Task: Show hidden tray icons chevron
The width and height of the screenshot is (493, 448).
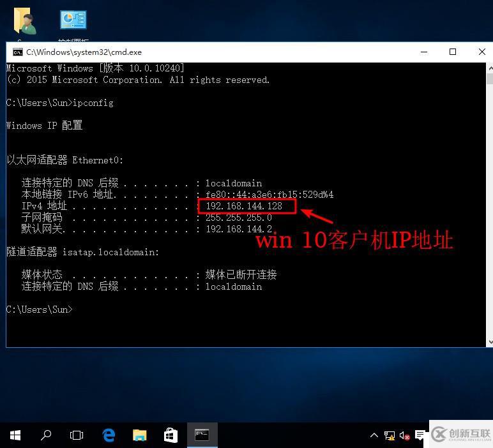Action: pos(374,435)
